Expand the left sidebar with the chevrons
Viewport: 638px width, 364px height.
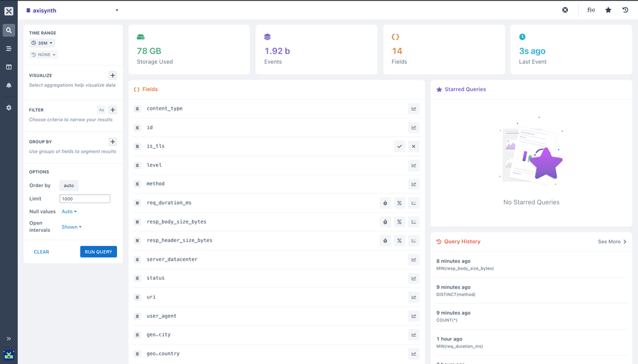(8, 339)
